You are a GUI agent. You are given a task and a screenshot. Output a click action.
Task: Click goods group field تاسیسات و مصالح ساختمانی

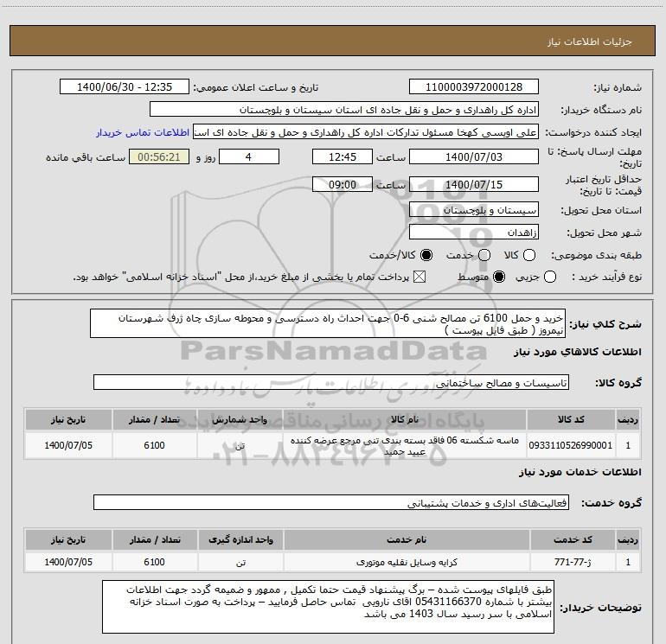[331, 382]
